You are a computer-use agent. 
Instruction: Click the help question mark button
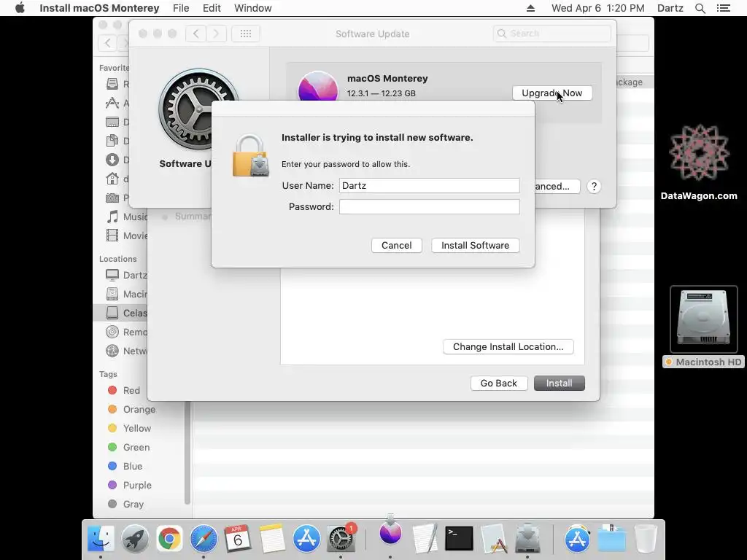coord(594,186)
